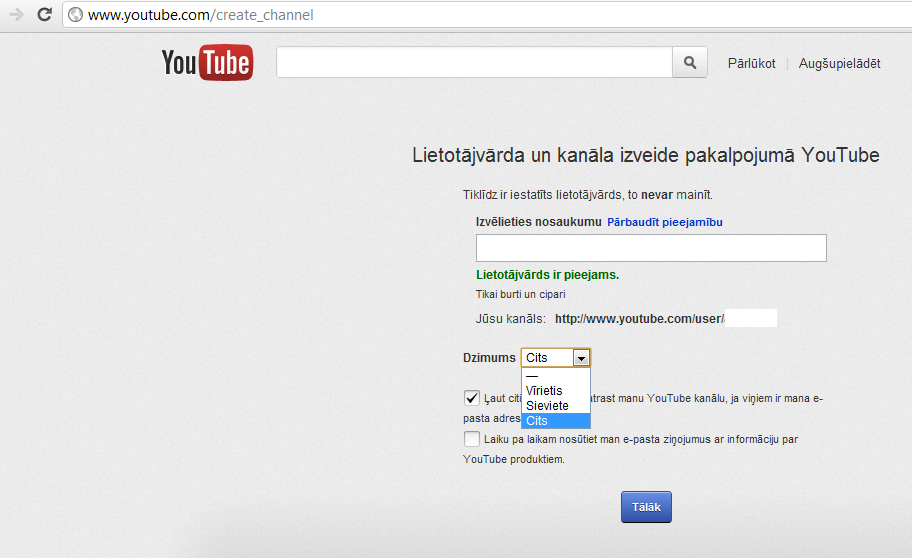The image size is (912, 558).
Task: Choose Vīrietis from gender list
Action: click(555, 390)
